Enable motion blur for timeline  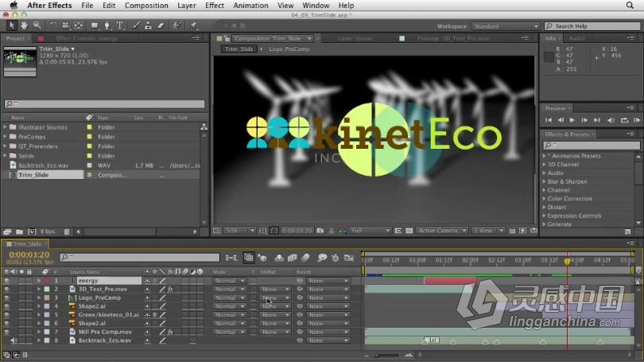coord(305,258)
